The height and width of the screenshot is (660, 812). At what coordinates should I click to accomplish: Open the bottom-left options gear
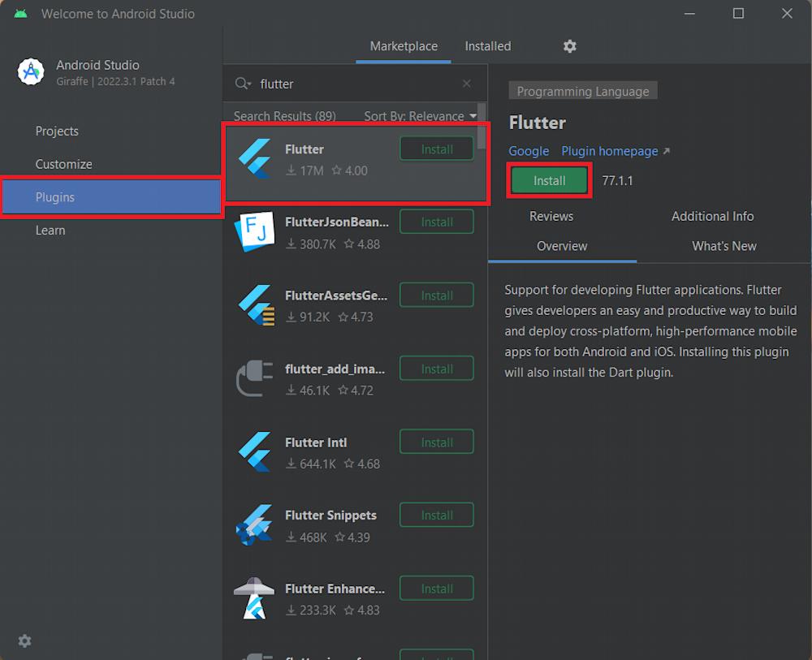(24, 641)
